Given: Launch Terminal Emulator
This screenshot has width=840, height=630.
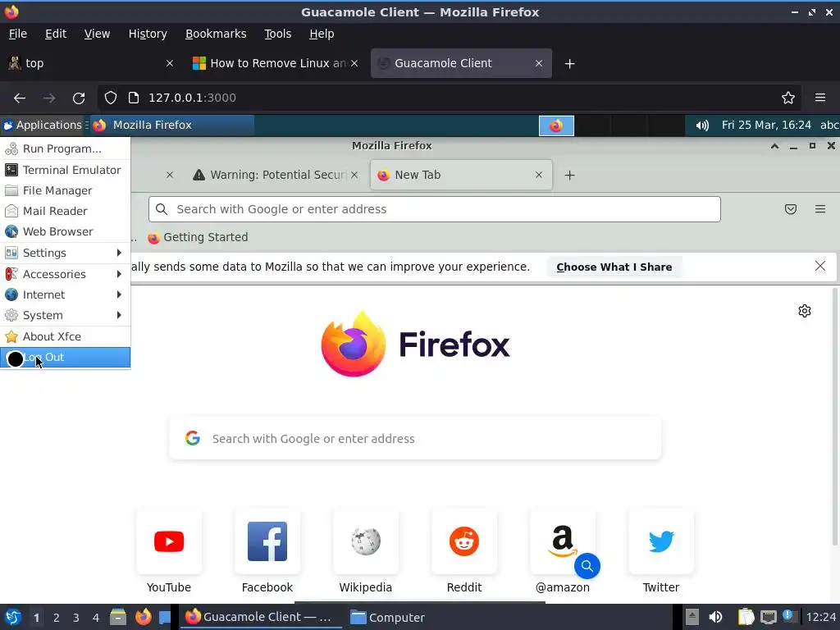Looking at the screenshot, I should 65,170.
